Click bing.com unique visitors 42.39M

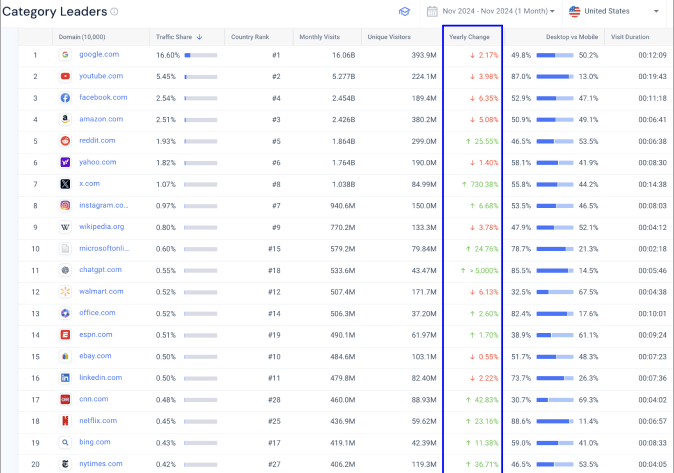pyautogui.click(x=424, y=443)
